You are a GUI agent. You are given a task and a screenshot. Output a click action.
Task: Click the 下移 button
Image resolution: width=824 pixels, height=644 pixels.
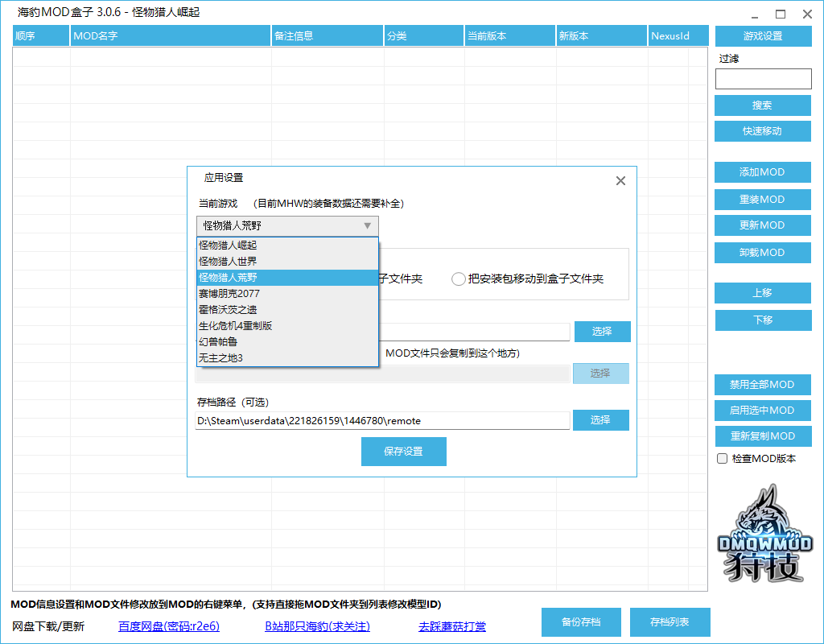coord(763,320)
